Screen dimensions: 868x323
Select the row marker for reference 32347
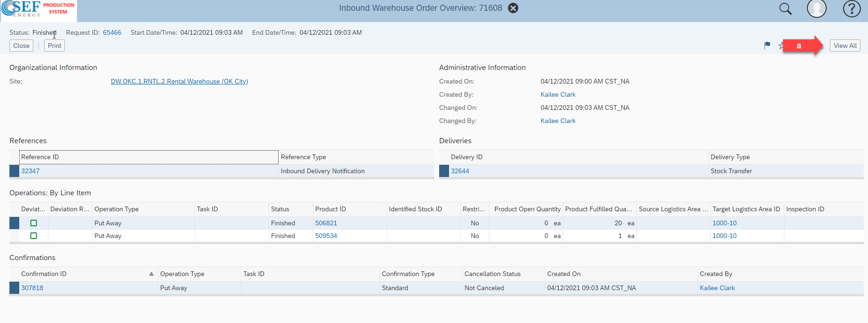click(x=14, y=171)
